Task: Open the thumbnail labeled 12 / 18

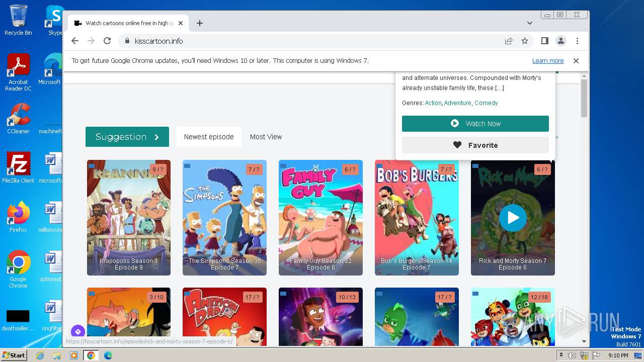Action: point(513,317)
